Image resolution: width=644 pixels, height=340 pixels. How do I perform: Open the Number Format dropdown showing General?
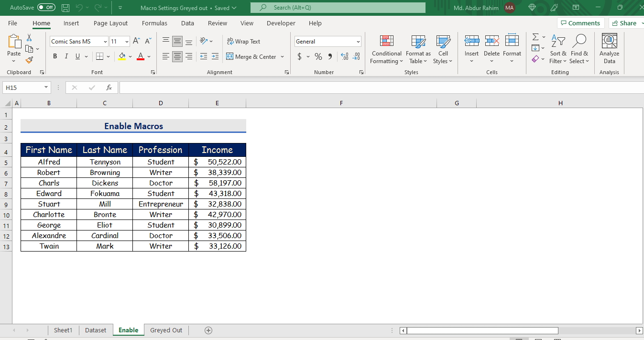(327, 41)
